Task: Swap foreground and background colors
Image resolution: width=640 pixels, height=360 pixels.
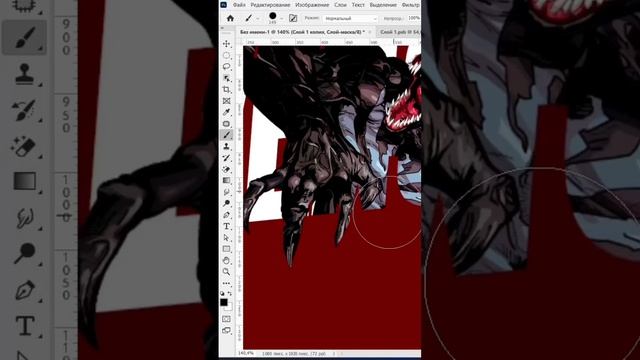Action: coord(230,293)
